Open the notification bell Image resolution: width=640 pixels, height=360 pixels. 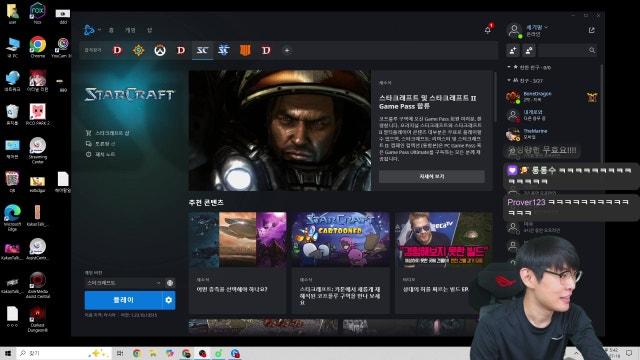(x=487, y=30)
